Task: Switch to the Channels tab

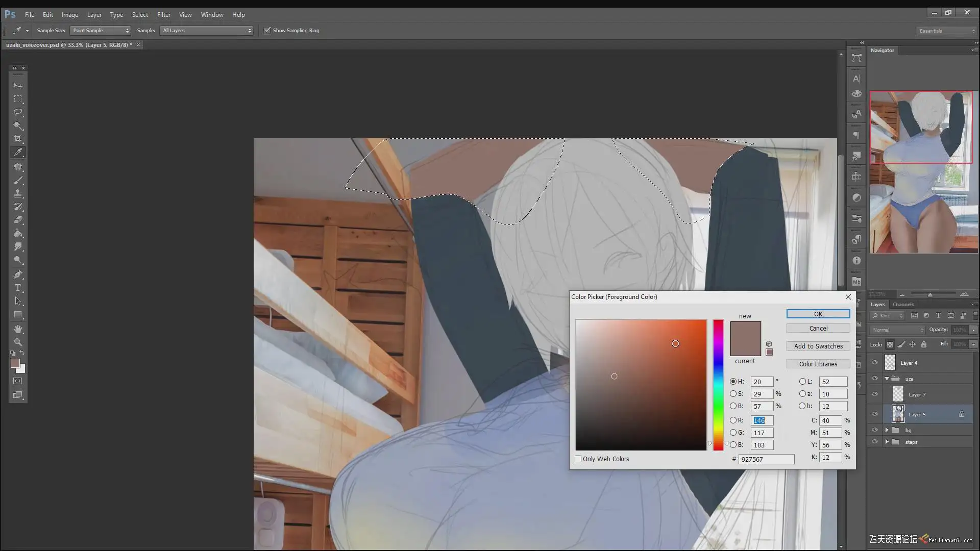Action: (903, 305)
